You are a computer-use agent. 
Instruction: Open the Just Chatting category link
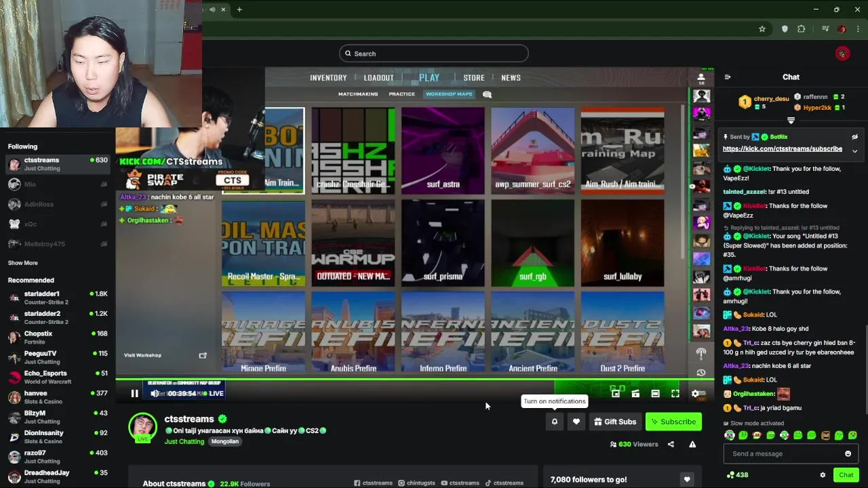pyautogui.click(x=184, y=442)
